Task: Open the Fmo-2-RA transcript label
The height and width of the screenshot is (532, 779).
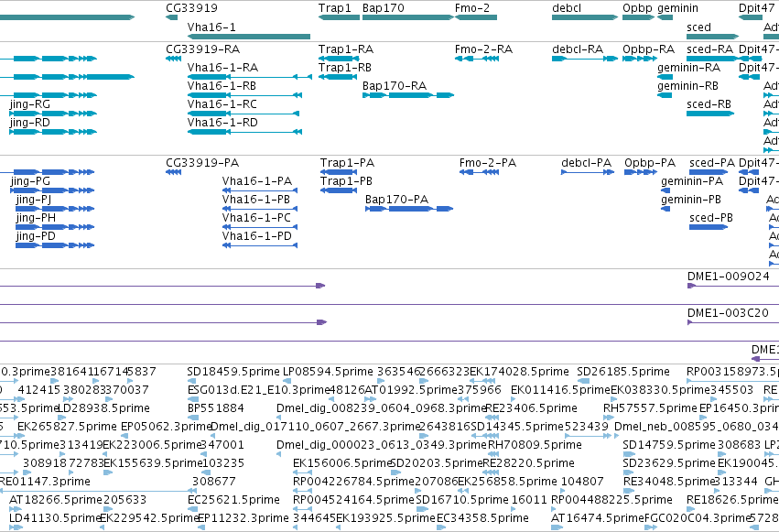Action: click(x=483, y=49)
